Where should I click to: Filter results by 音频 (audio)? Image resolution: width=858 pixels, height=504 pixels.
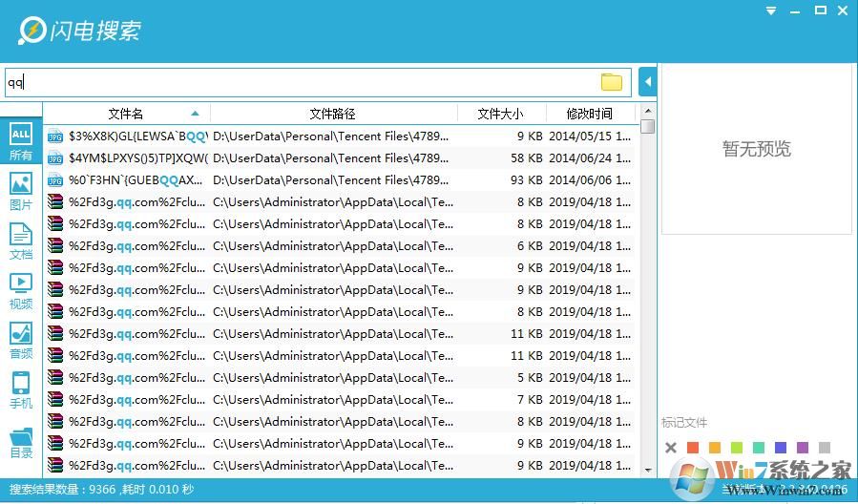click(21, 341)
